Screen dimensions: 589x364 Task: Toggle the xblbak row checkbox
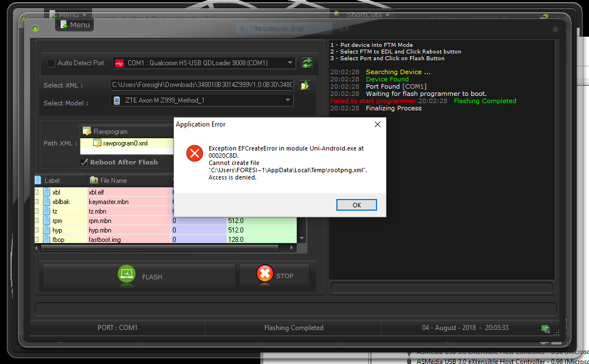pos(36,202)
